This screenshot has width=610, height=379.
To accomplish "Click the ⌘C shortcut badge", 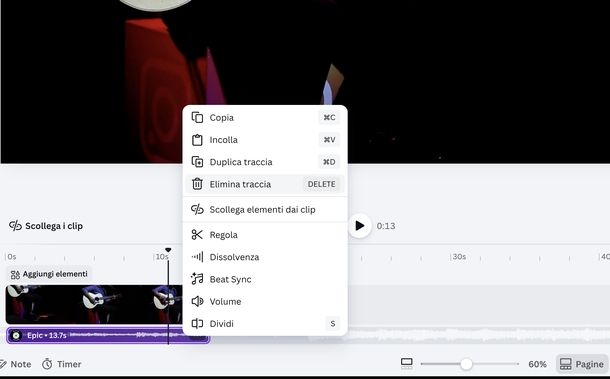I will coord(329,118).
